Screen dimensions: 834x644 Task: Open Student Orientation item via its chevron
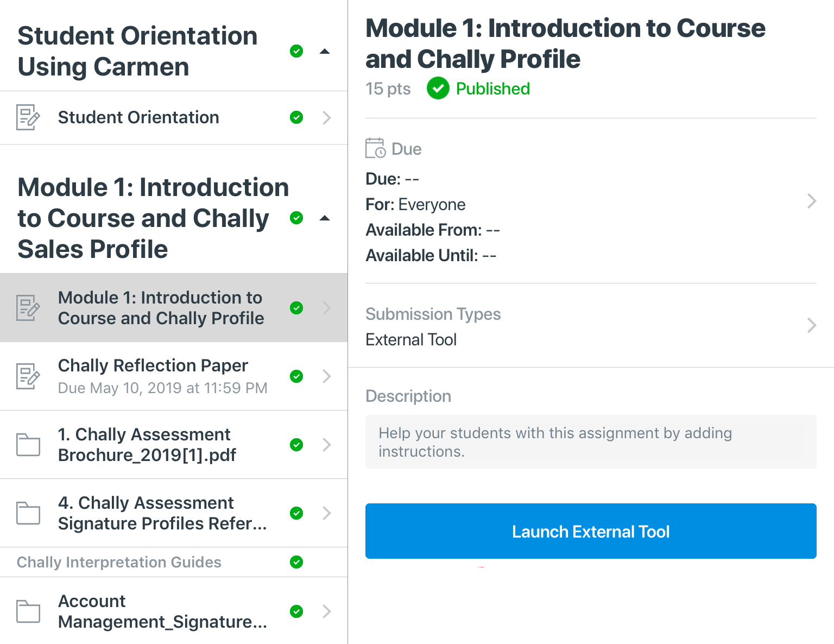(327, 117)
